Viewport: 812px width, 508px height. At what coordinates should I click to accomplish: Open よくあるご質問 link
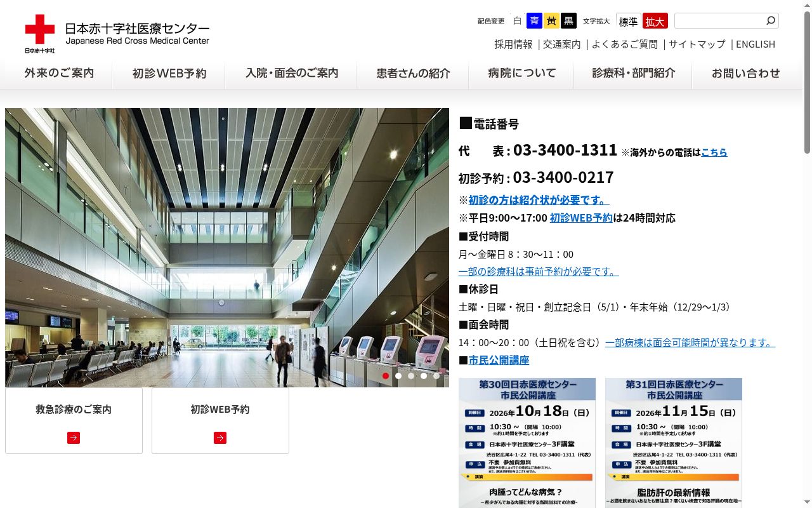[624, 44]
